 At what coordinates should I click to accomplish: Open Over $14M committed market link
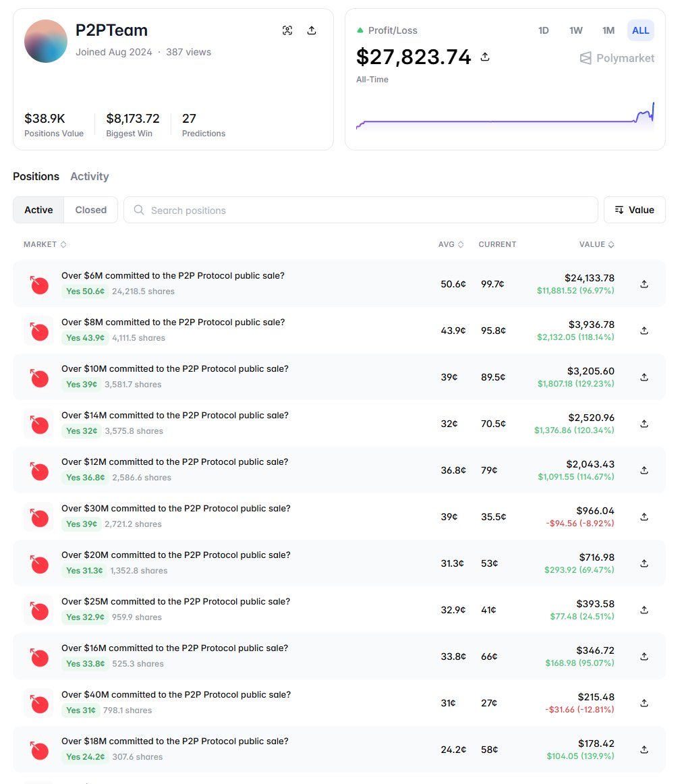[x=175, y=415]
